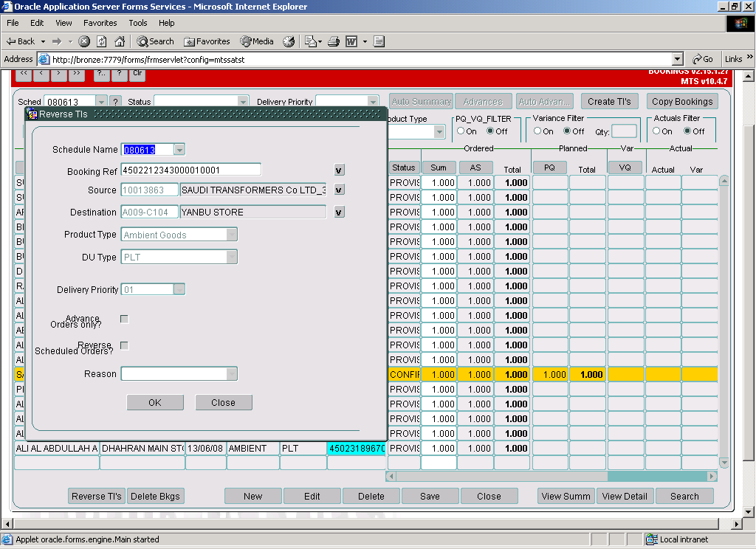
Task: Open the Media toolbar button
Action: coord(258,41)
